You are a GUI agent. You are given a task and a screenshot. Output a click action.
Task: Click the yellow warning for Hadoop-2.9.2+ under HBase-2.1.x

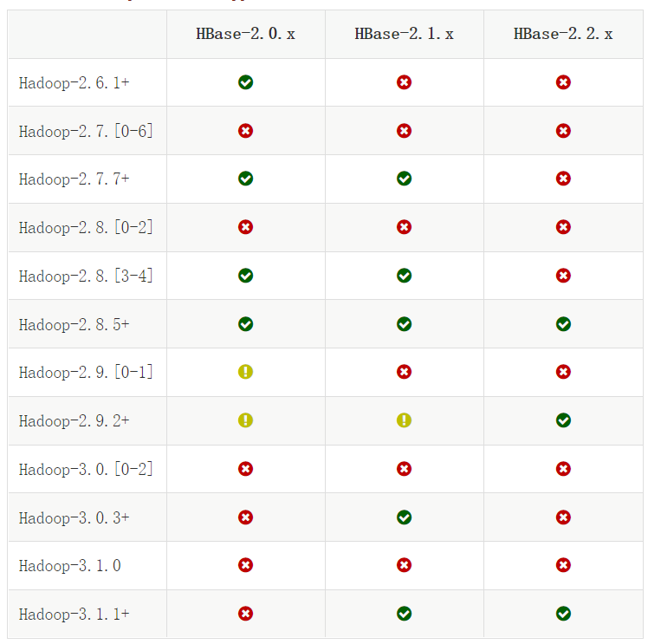pyautogui.click(x=404, y=420)
